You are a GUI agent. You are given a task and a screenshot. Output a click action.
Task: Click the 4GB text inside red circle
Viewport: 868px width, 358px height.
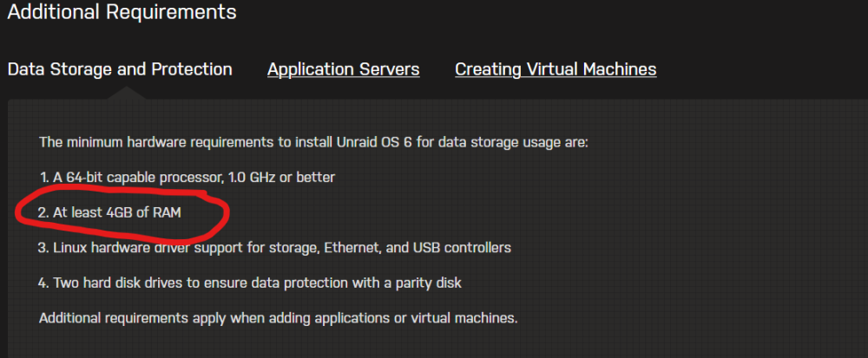119,212
